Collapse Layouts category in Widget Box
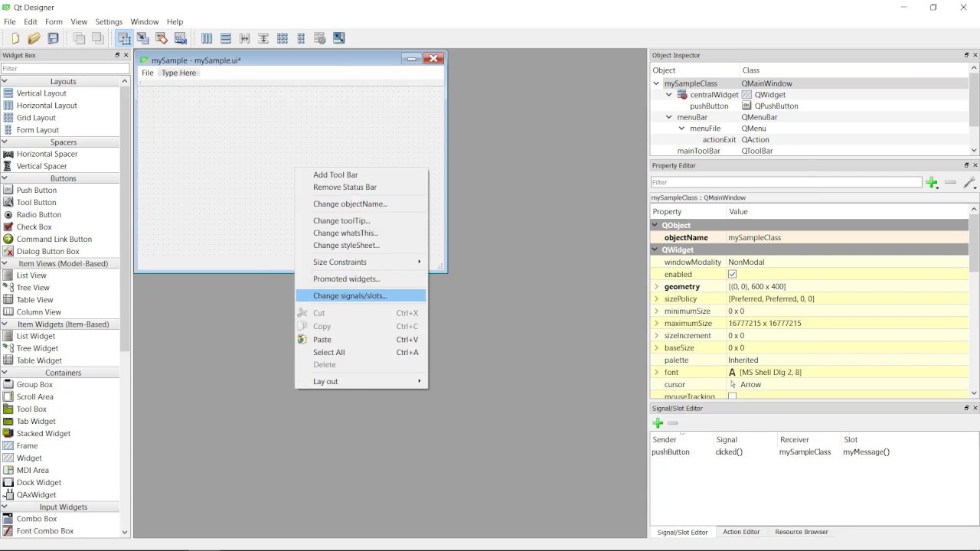This screenshot has width=980, height=551. tap(5, 81)
